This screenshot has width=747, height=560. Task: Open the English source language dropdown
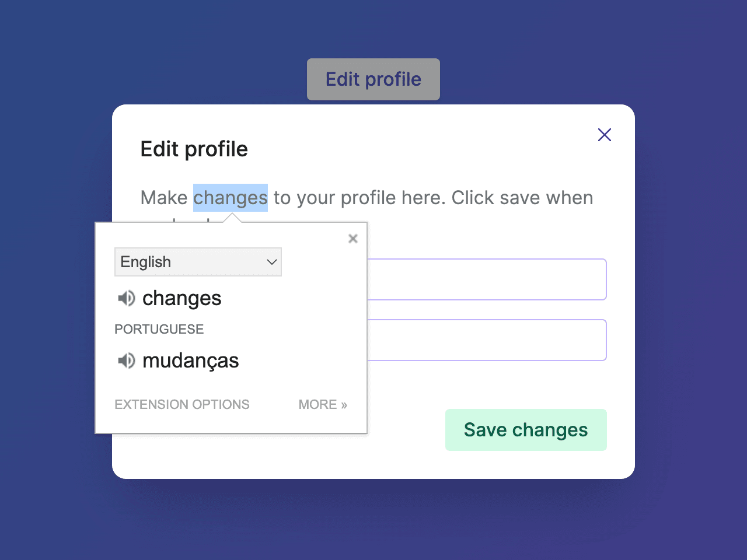click(x=198, y=262)
